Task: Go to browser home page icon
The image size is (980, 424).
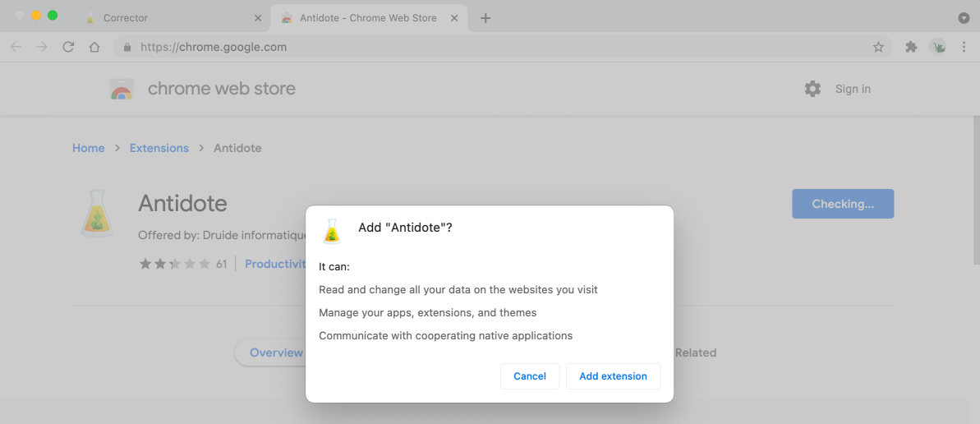Action: [x=94, y=48]
